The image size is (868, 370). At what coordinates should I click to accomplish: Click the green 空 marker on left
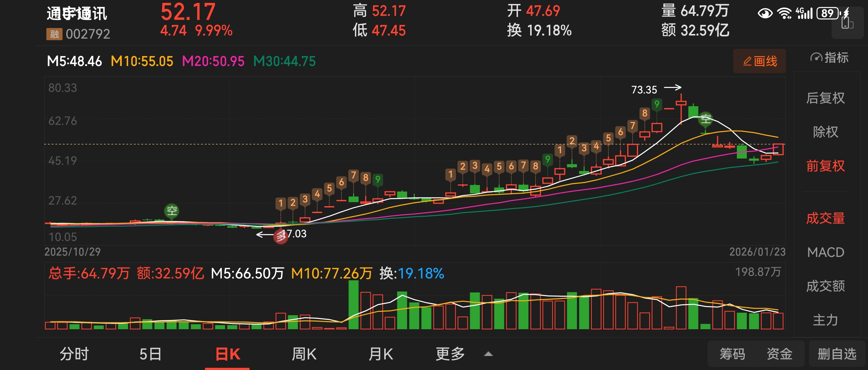171,211
